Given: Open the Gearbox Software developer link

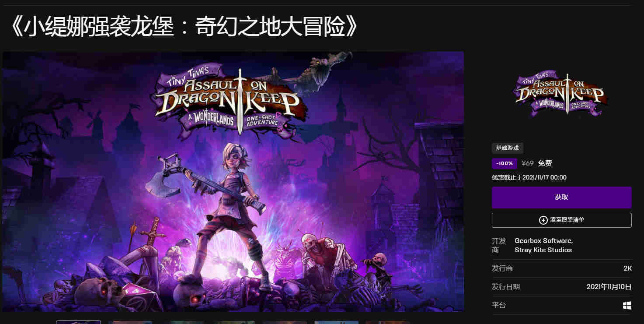Looking at the screenshot, I should point(543,241).
